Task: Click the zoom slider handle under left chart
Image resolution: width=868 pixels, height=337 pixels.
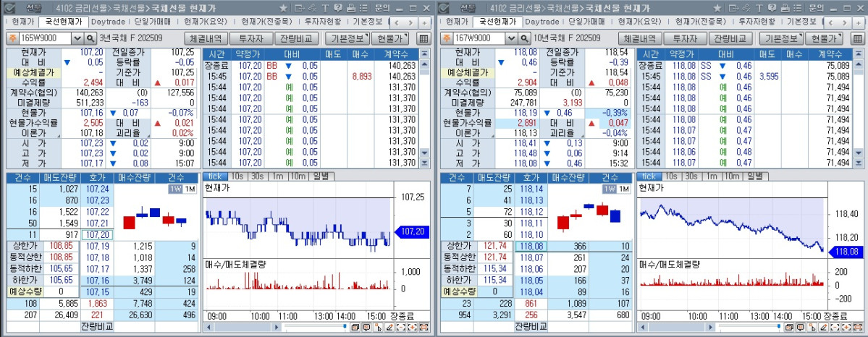Action: [345, 326]
